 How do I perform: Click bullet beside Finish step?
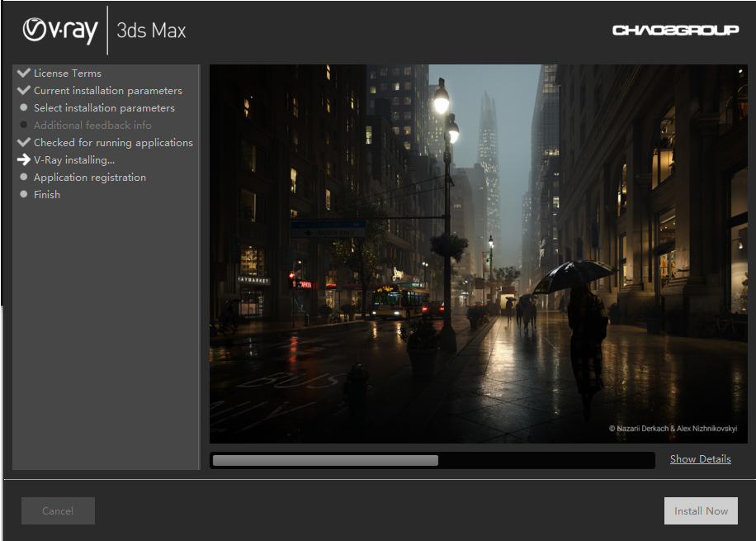tap(24, 194)
